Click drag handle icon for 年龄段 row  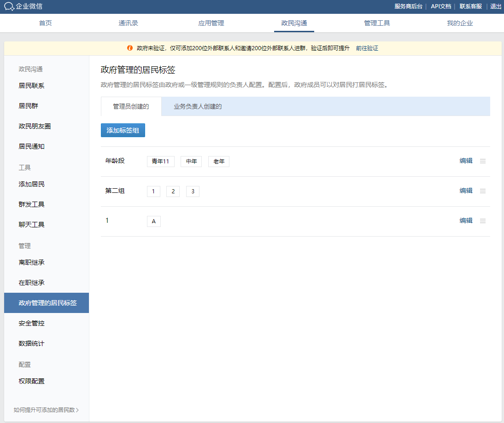pos(483,161)
